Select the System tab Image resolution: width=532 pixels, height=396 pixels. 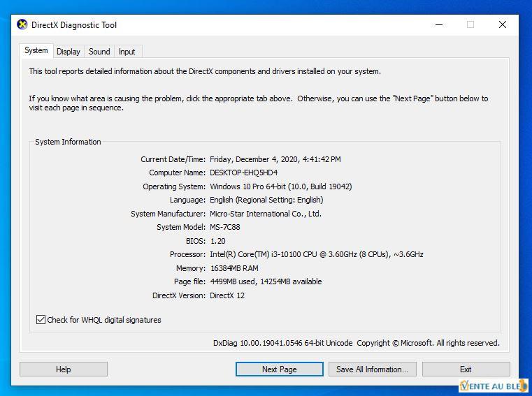pyautogui.click(x=36, y=50)
